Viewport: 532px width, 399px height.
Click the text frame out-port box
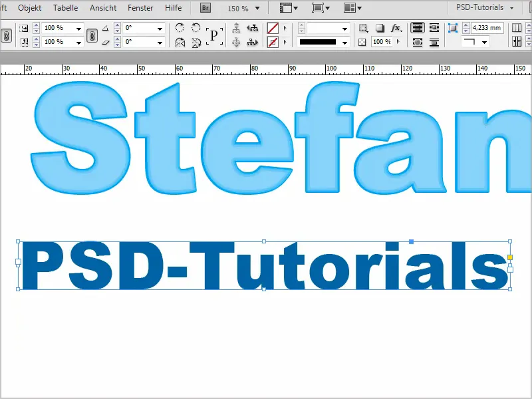pyautogui.click(x=510, y=269)
